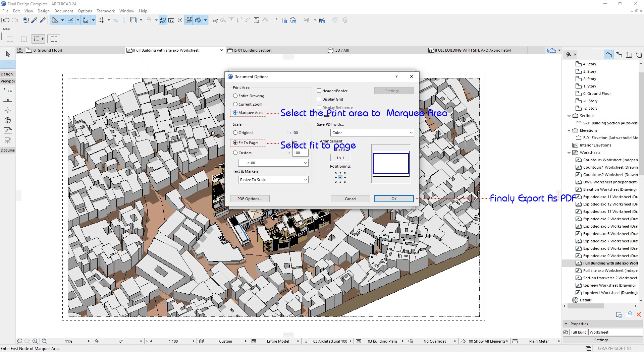The height and width of the screenshot is (352, 644).
Task: Switch to the S-01 Building Section tab
Action: [253, 50]
